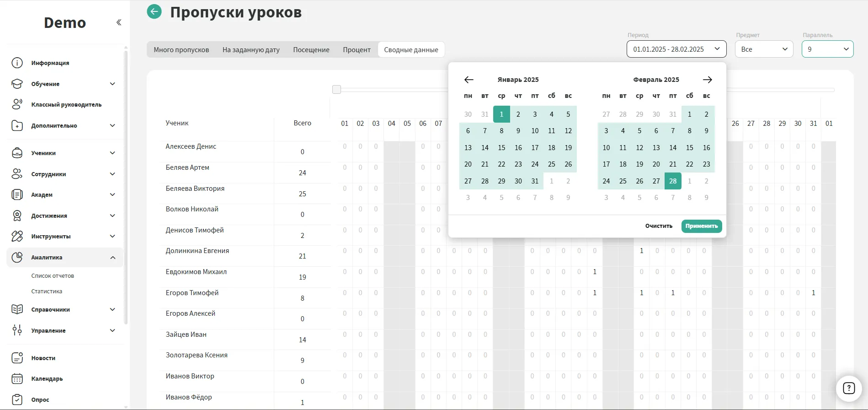Click the horizontal table scroll slider handle
This screenshot has height=410, width=868.
(337, 90)
